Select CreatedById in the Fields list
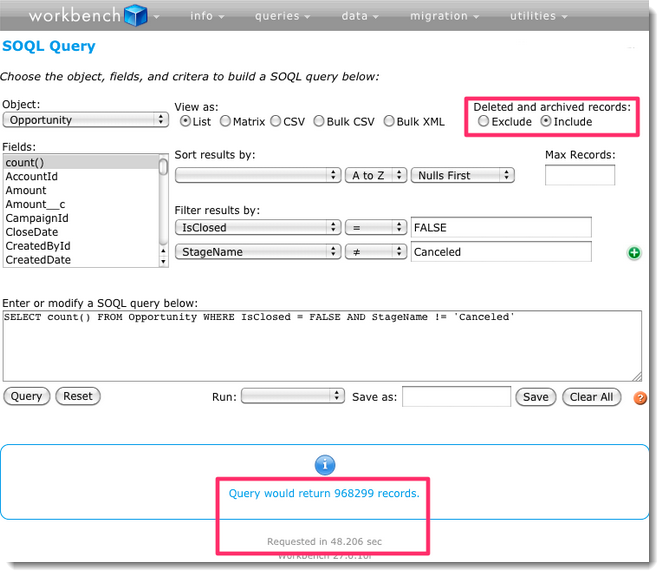This screenshot has height=577, width=664. click(81, 246)
